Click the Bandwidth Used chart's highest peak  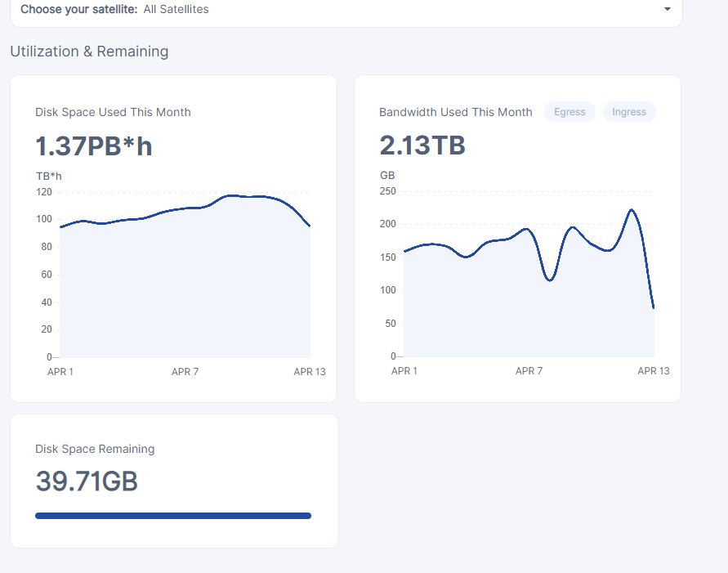pos(632,211)
